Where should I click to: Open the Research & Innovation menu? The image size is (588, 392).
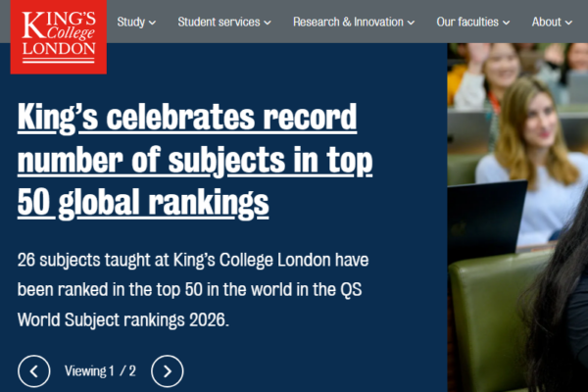point(354,23)
